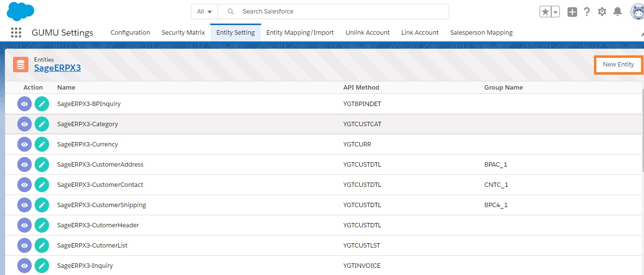Click the search magnifier icon

point(231,12)
